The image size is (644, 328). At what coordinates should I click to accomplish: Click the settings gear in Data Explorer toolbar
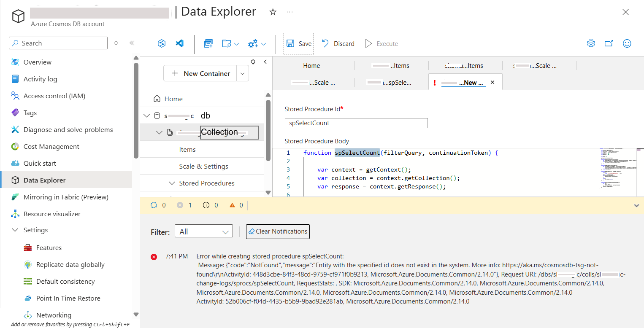pyautogui.click(x=591, y=43)
